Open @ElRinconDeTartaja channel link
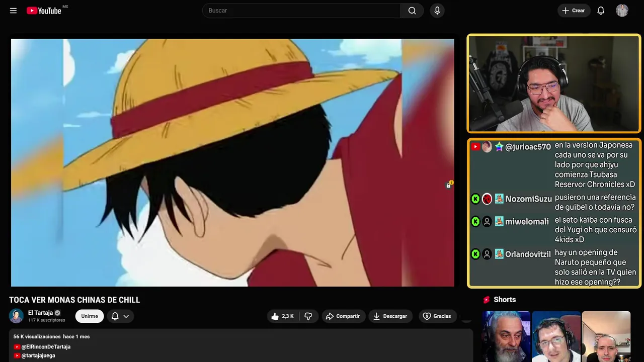Viewport: 644px width, 362px height. (x=46, y=347)
